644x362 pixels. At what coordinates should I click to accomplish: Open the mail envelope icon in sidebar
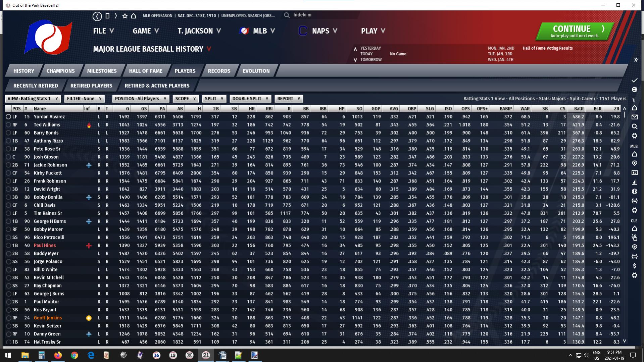click(x=634, y=117)
